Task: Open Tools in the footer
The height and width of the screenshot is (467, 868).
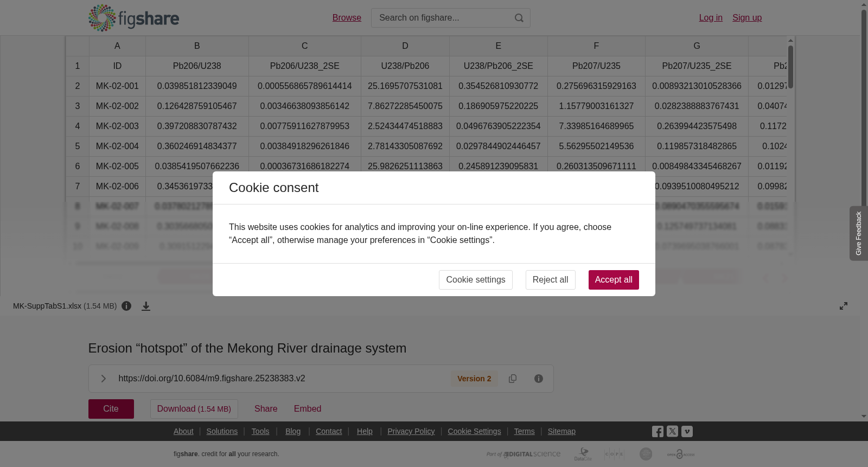Action: pos(260,431)
